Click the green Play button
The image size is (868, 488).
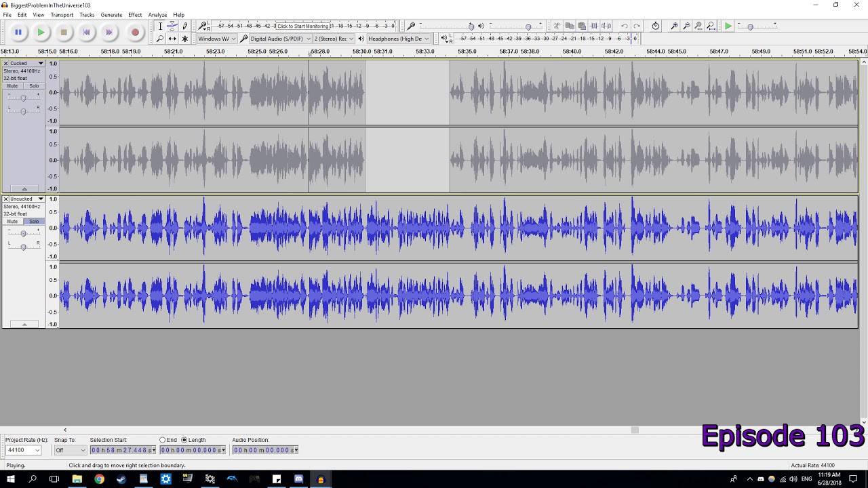click(41, 32)
